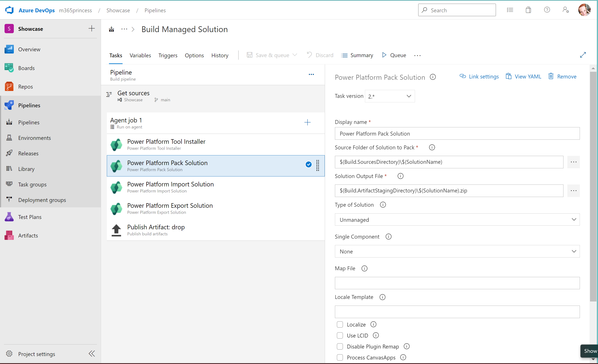This screenshot has width=598, height=364.
Task: Click the plus icon next to Showcase
Action: tap(92, 29)
